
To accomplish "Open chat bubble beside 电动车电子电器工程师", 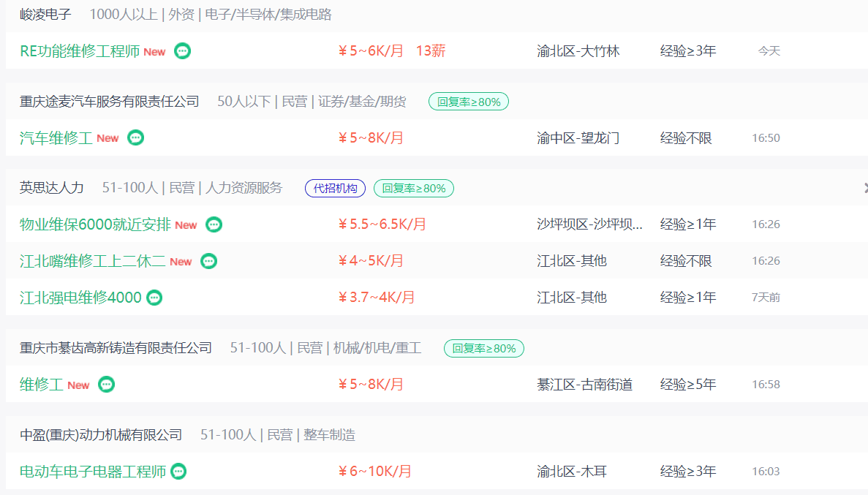I will [x=178, y=471].
